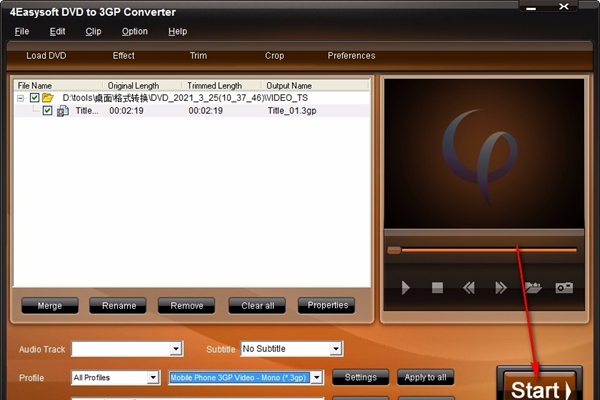Stop the preview playback
600x400 pixels.
[x=437, y=287]
